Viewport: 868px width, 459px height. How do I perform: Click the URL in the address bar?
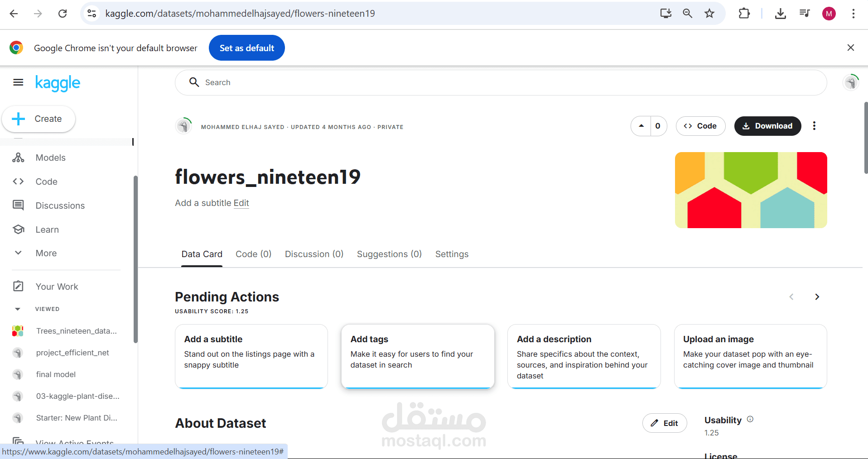click(x=240, y=14)
